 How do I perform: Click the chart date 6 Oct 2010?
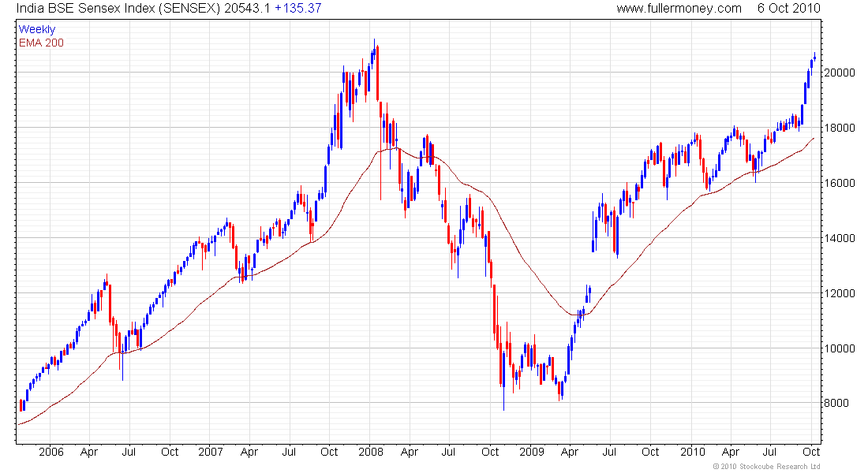pyautogui.click(x=789, y=9)
